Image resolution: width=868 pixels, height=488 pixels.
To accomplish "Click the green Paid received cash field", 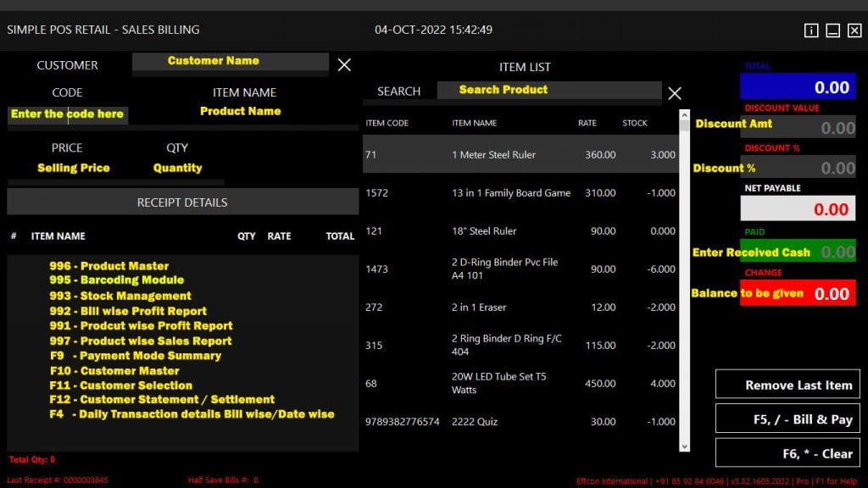I will coord(798,252).
